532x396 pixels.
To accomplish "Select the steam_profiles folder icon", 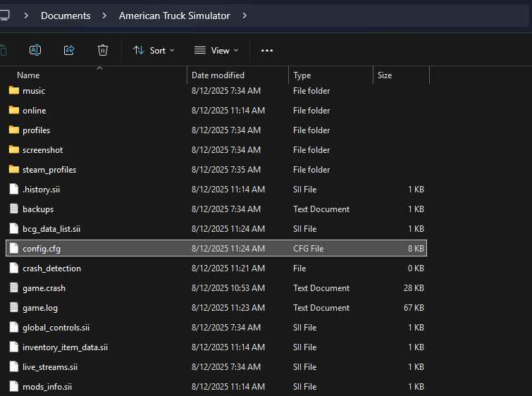I will pyautogui.click(x=14, y=169).
